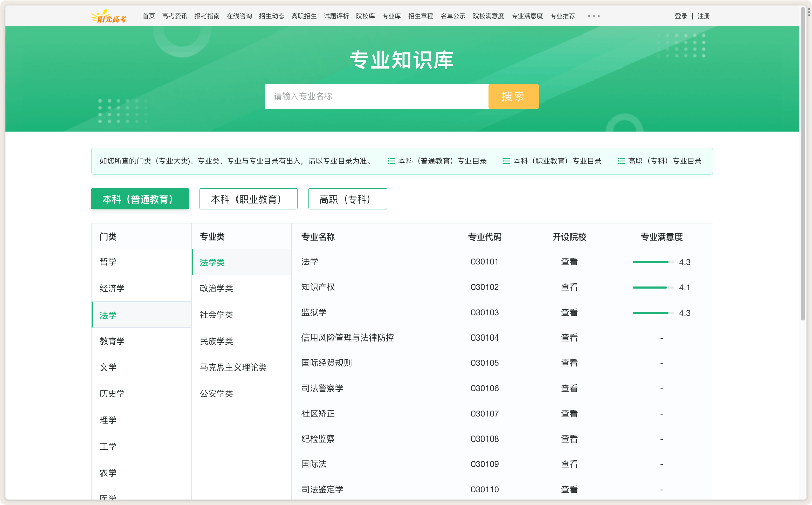Screen dimensions: 812x505
Task: Switch to the 本科（职业教育）tab
Action: click(x=248, y=198)
